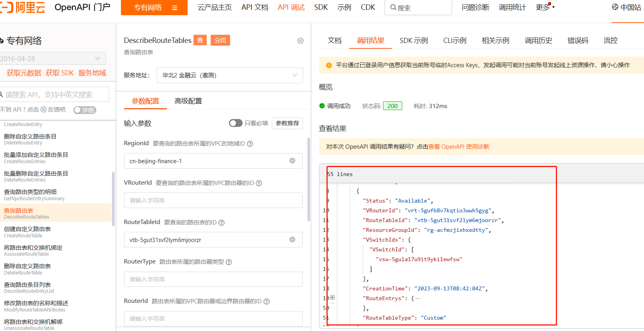Click the 服务地域 link
Viewport: 644px width, 331px height.
click(92, 73)
